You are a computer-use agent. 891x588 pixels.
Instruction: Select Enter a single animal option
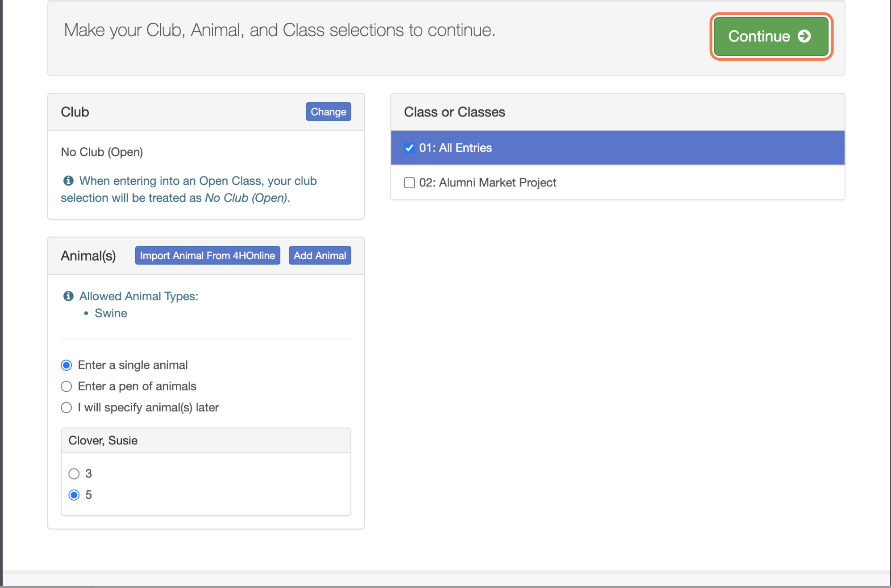point(67,365)
